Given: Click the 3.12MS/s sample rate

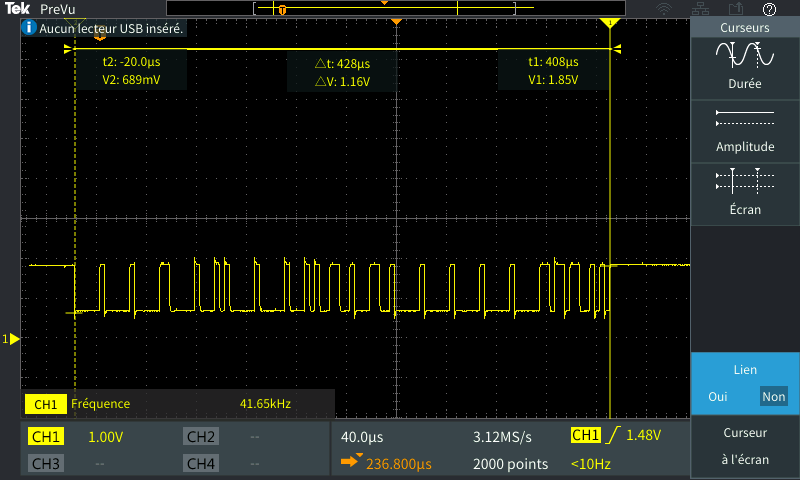Looking at the screenshot, I should (x=502, y=437).
